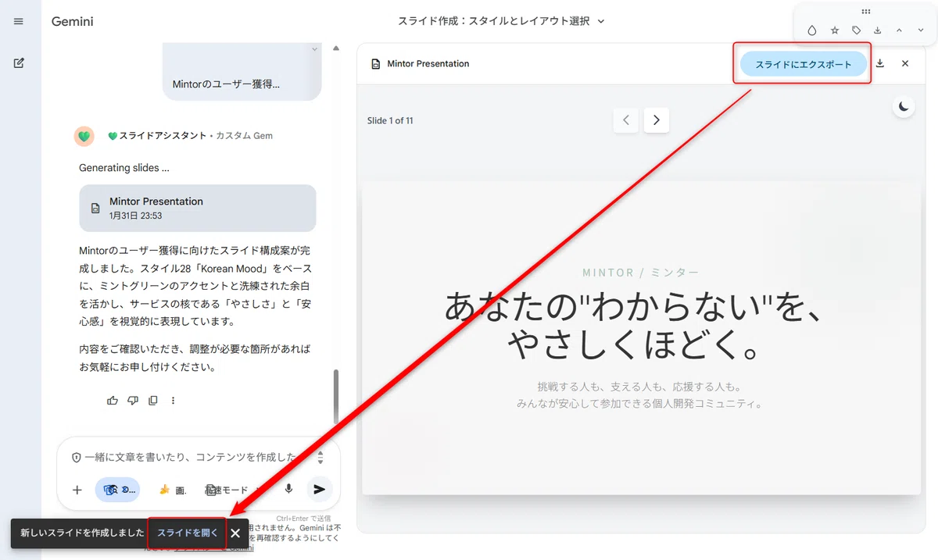The image size is (938, 560).
Task: Click the MINTOR / ミンター slide label
Action: [641, 273]
